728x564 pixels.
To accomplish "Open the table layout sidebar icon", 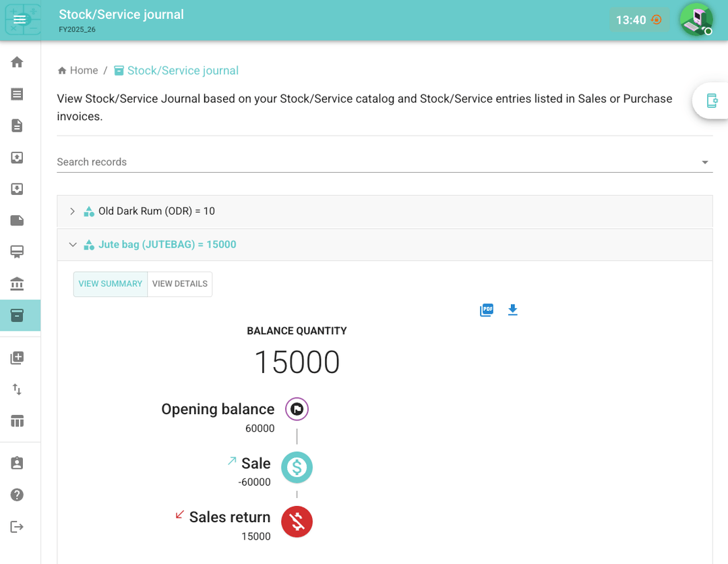I will (18, 421).
